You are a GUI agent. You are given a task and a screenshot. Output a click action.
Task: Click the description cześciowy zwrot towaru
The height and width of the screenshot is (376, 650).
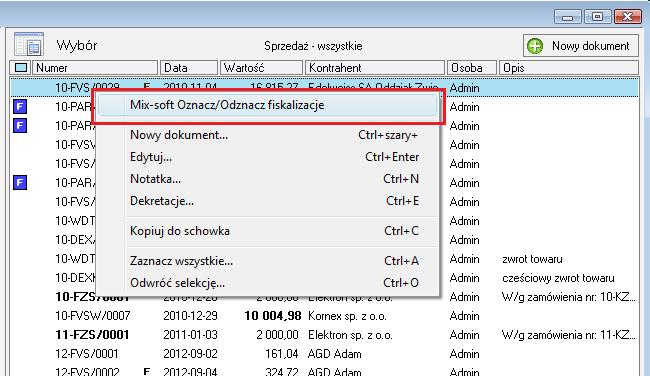tap(558, 278)
